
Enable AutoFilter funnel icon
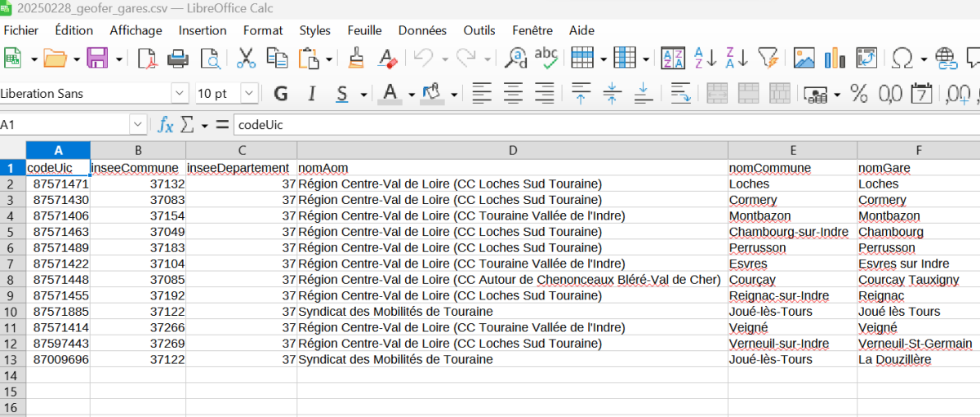[x=768, y=59]
